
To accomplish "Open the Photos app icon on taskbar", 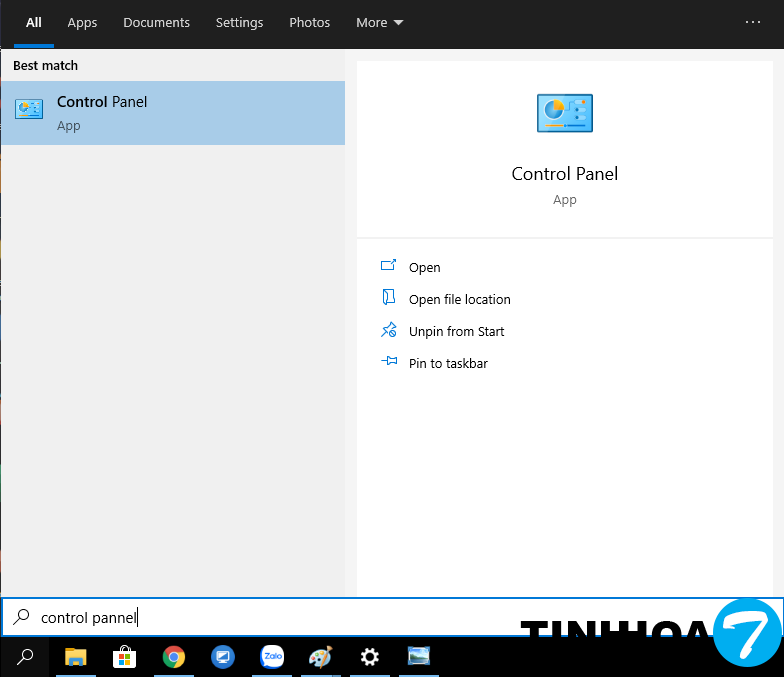I will pyautogui.click(x=419, y=656).
